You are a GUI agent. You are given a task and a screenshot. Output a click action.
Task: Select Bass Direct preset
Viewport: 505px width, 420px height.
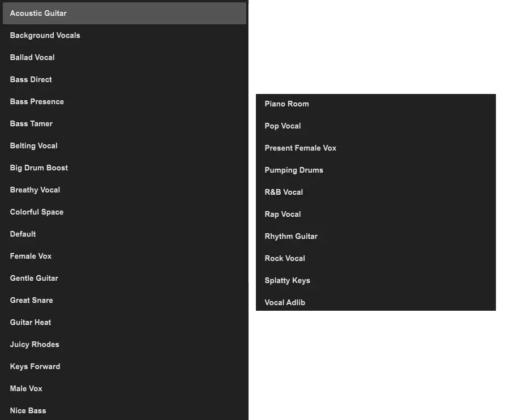[x=31, y=79]
